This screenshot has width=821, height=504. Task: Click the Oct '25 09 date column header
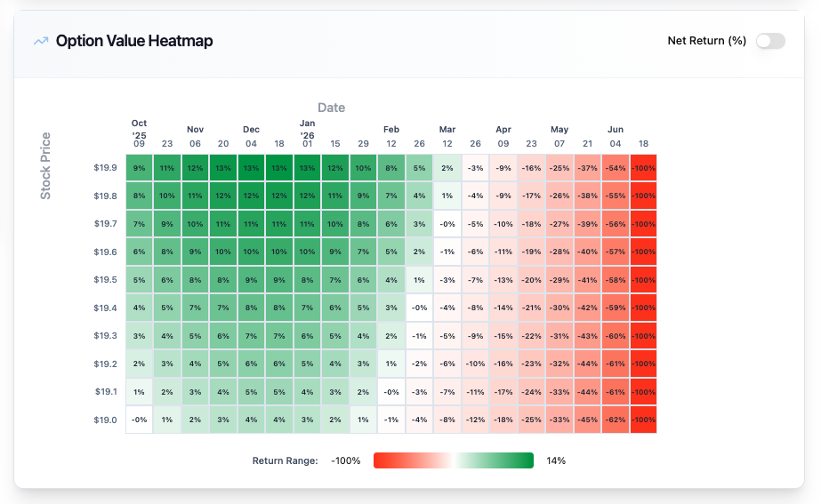point(140,132)
